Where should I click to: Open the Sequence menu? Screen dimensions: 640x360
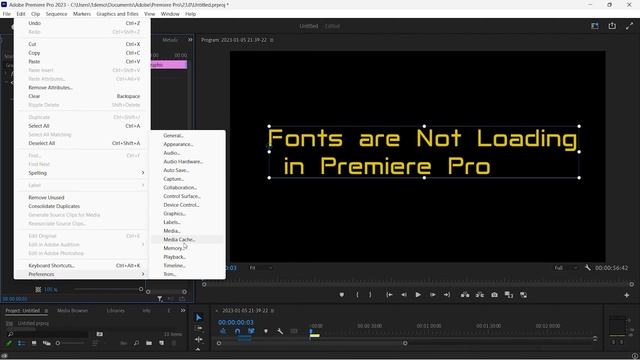(56, 14)
